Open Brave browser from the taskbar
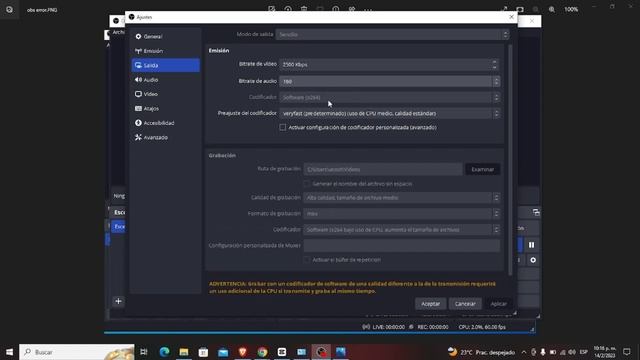The height and width of the screenshot is (360, 640). pyautogui.click(x=242, y=352)
